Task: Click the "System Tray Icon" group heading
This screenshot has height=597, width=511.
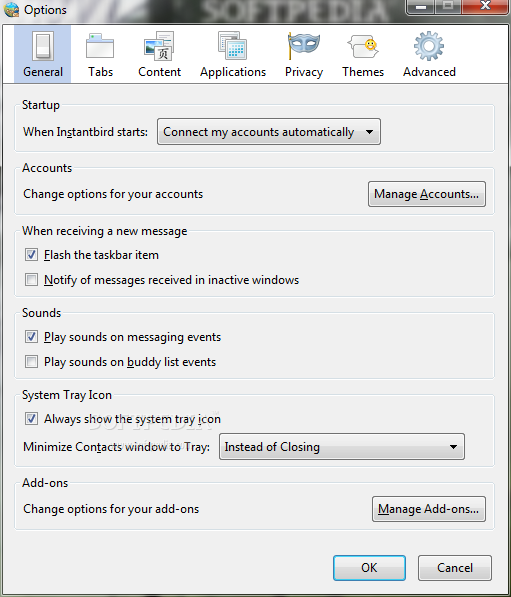Action: click(x=67, y=395)
